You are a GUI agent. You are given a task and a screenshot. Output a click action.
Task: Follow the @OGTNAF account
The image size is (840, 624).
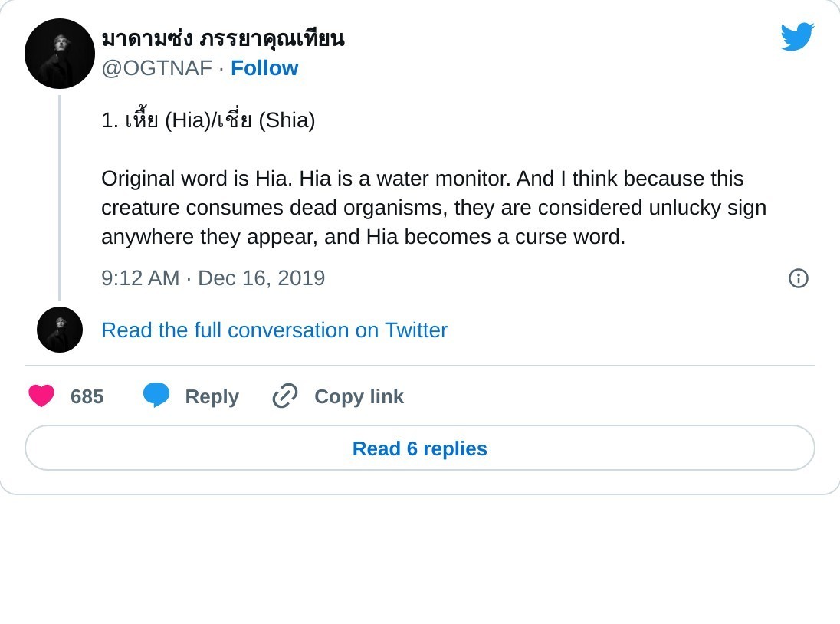point(264,67)
